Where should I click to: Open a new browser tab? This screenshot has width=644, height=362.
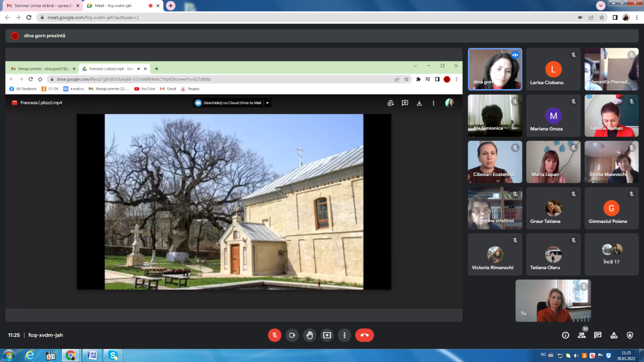coord(170,5)
